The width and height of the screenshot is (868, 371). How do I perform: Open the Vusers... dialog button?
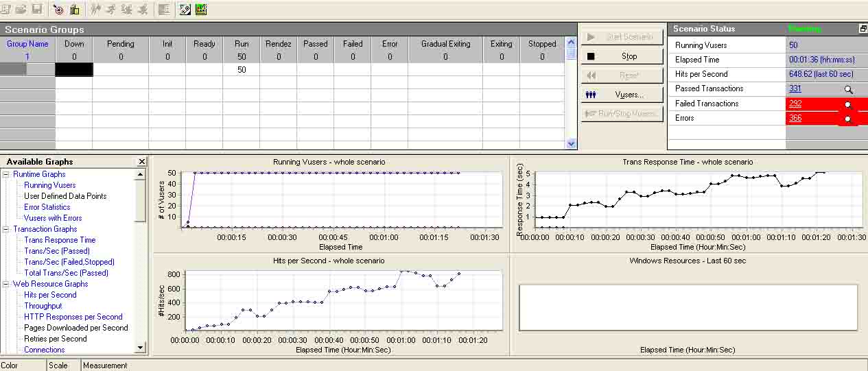[x=622, y=95]
